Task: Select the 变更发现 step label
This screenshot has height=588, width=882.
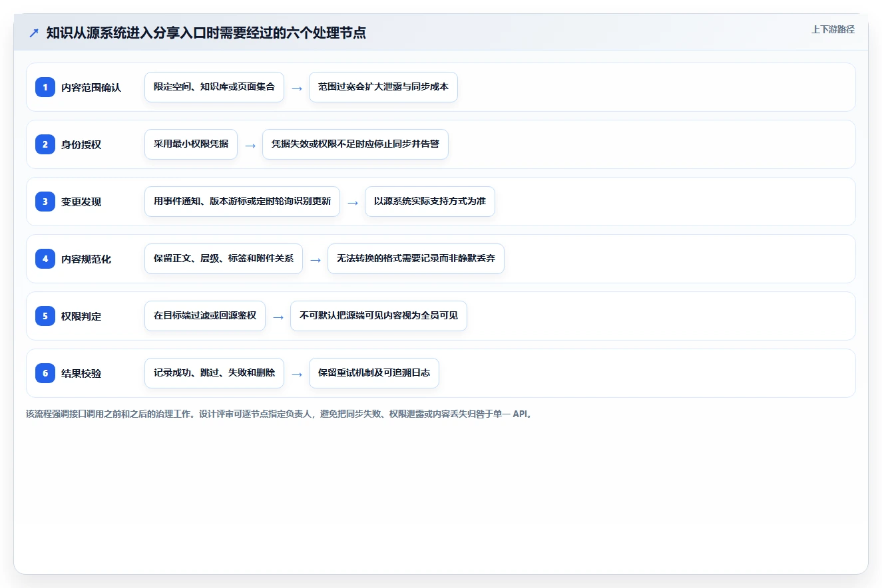Action: click(x=81, y=202)
